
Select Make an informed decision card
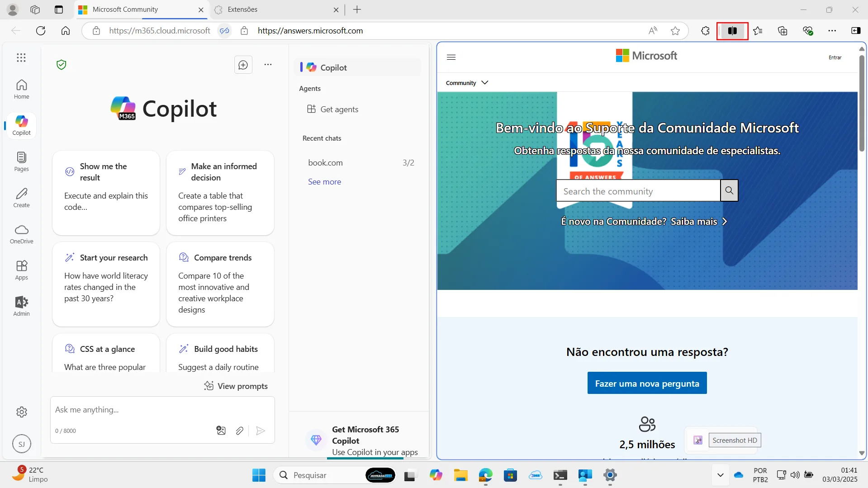click(220, 193)
